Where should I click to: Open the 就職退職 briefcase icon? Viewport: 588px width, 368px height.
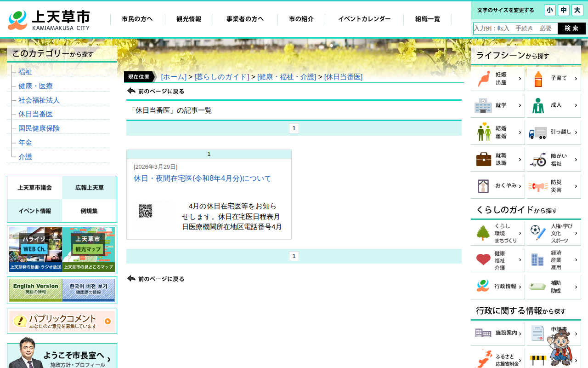(x=498, y=159)
